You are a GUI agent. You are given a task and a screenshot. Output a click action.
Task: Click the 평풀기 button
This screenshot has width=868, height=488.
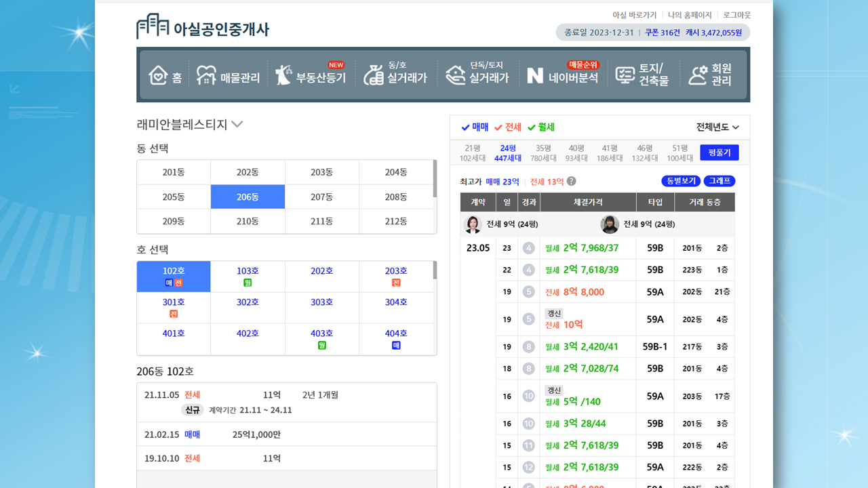pos(719,152)
